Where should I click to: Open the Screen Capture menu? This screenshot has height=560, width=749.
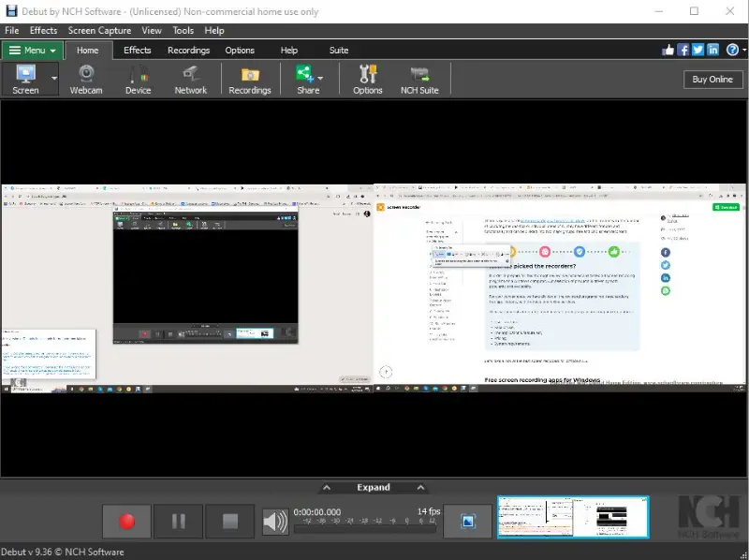pyautogui.click(x=99, y=30)
